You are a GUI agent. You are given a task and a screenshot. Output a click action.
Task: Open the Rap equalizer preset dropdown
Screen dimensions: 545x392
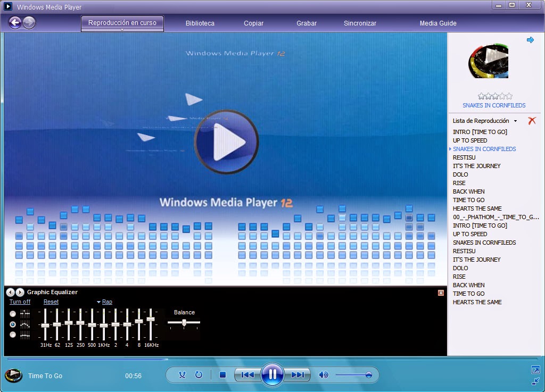[x=104, y=302]
